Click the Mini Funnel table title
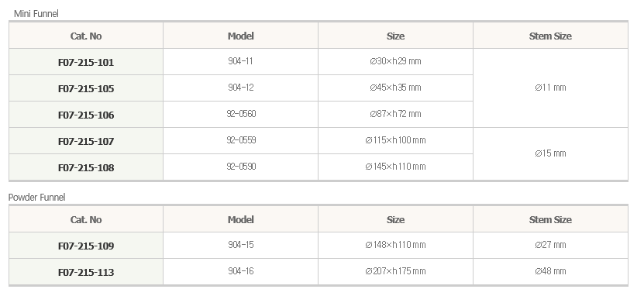This screenshot has height=296, width=644. [36, 13]
